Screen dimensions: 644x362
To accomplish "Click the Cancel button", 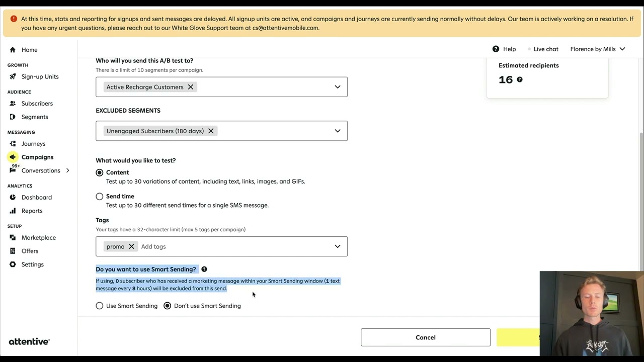I will pos(426,337).
